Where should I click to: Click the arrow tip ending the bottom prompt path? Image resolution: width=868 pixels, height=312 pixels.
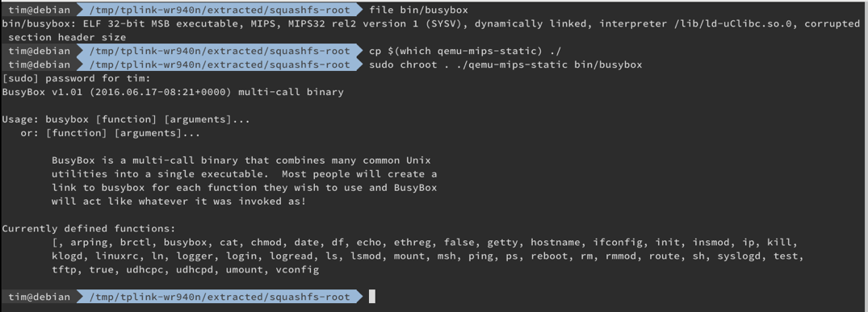[x=360, y=297]
